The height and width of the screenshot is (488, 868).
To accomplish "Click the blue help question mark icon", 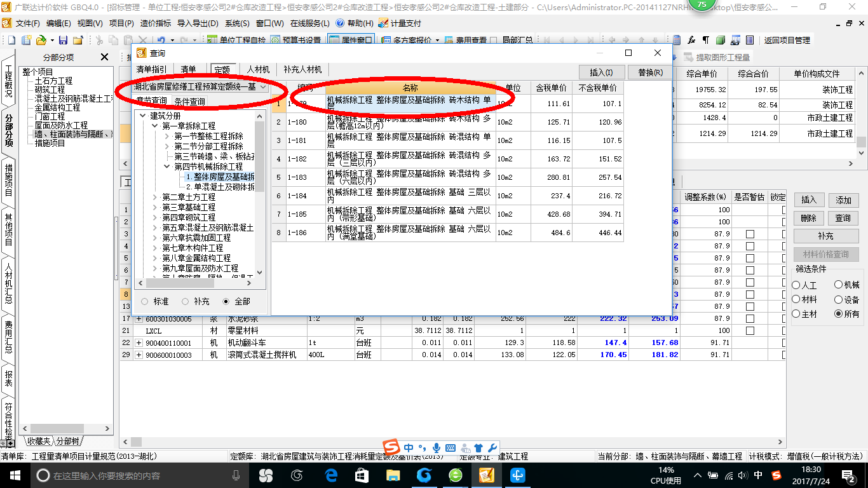I will click(x=340, y=23).
